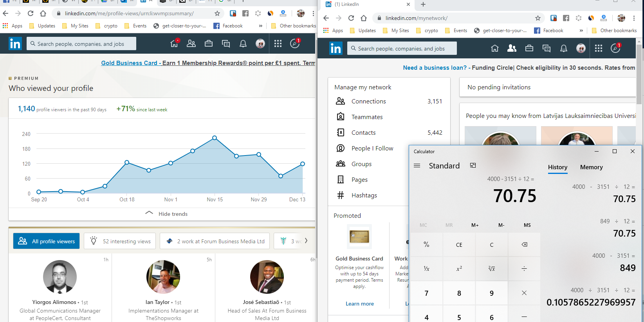Switch to calculator History tab
The image size is (644, 322).
(x=557, y=167)
